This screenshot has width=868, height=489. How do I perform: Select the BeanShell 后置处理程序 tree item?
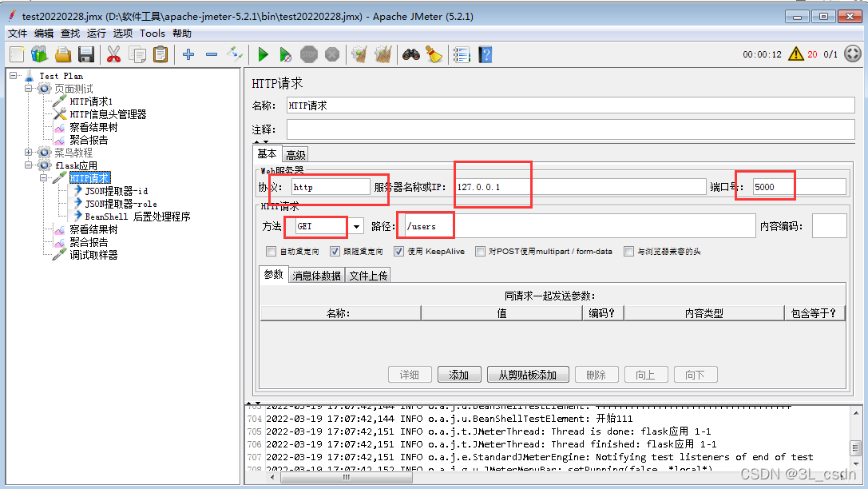pos(137,217)
